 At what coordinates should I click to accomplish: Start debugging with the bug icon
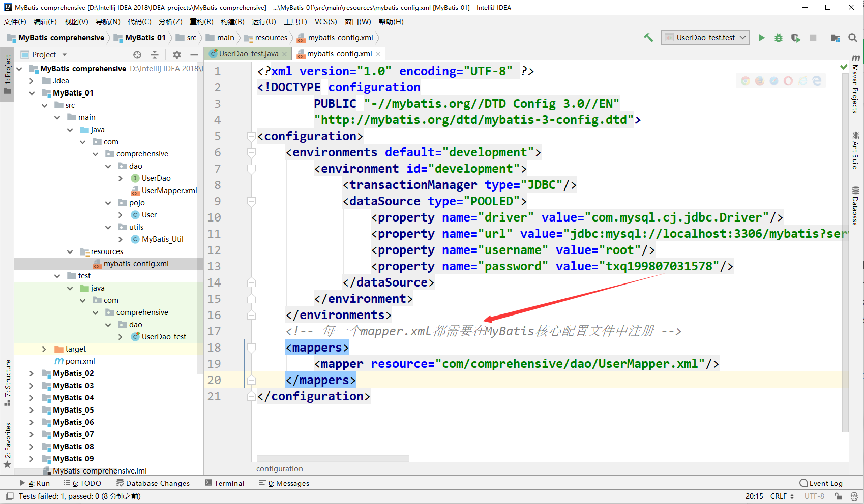(x=779, y=38)
